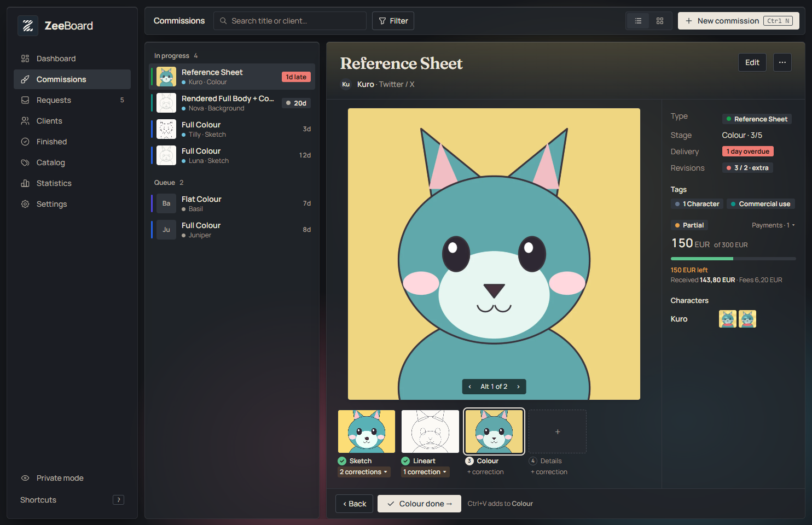Click the payment progress bar

(733, 259)
